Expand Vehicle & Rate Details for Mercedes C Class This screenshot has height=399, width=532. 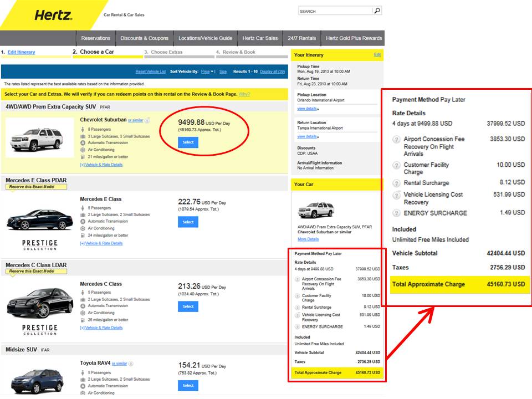point(101,328)
